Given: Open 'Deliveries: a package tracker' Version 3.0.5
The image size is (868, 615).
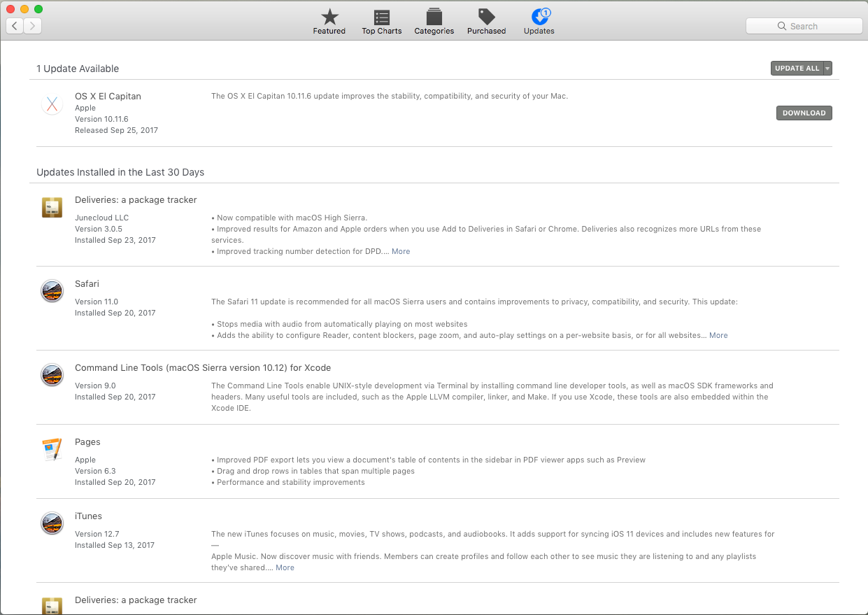Looking at the screenshot, I should coord(136,200).
